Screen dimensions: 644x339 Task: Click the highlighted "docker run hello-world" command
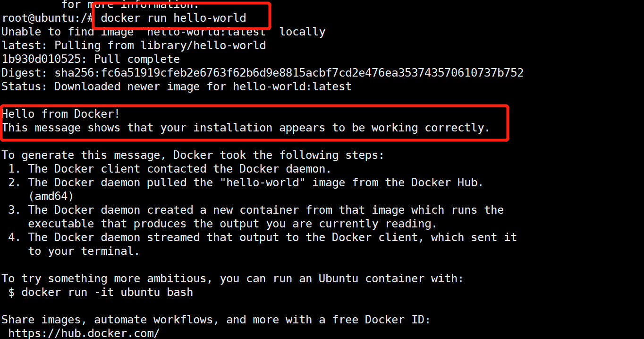[x=173, y=18]
